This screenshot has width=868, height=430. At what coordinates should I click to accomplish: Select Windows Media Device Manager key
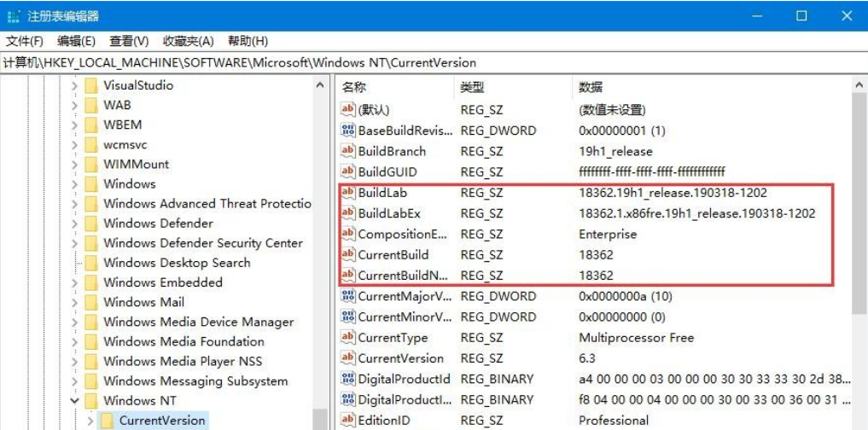tap(198, 322)
